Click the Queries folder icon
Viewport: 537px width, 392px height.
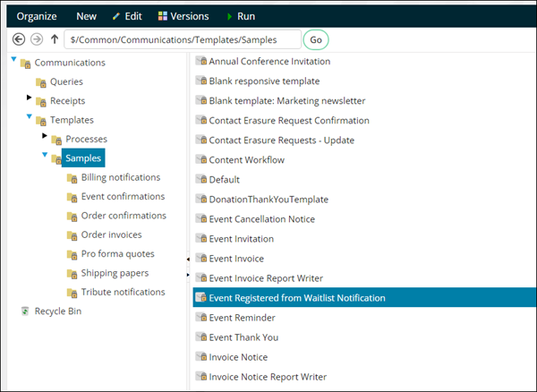point(41,82)
